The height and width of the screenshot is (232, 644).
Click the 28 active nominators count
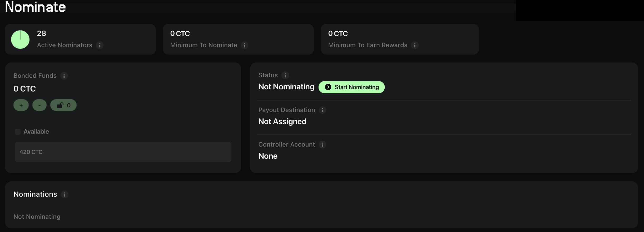42,33
